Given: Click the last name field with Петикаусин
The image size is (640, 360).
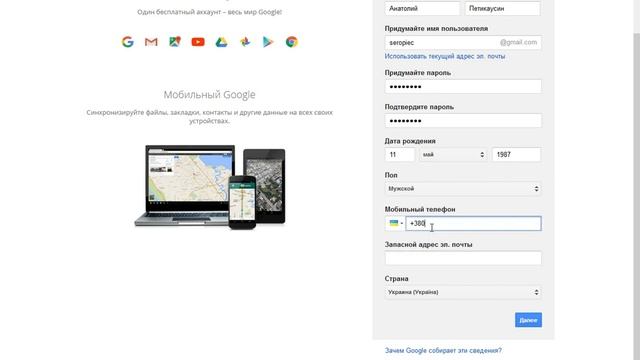Looking at the screenshot, I should (x=502, y=9).
